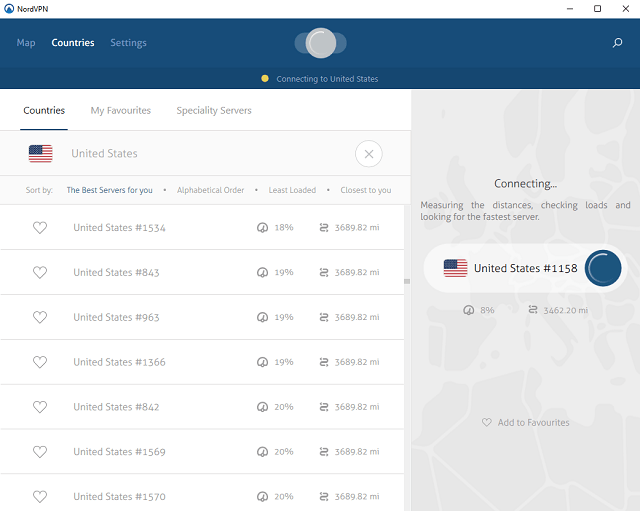The height and width of the screenshot is (511, 640).
Task: Sort by The Best Servers for you
Action: [109, 190]
